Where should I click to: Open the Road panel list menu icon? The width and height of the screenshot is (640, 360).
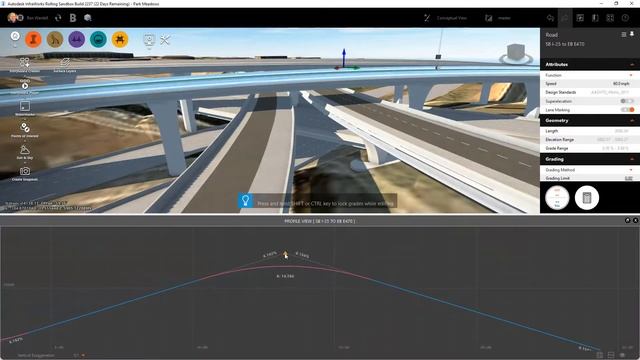click(624, 35)
